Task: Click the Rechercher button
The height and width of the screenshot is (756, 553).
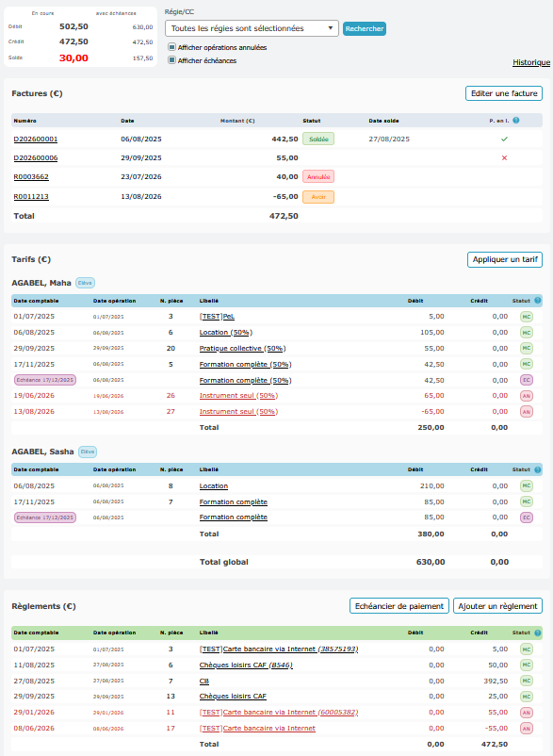Action: click(365, 28)
